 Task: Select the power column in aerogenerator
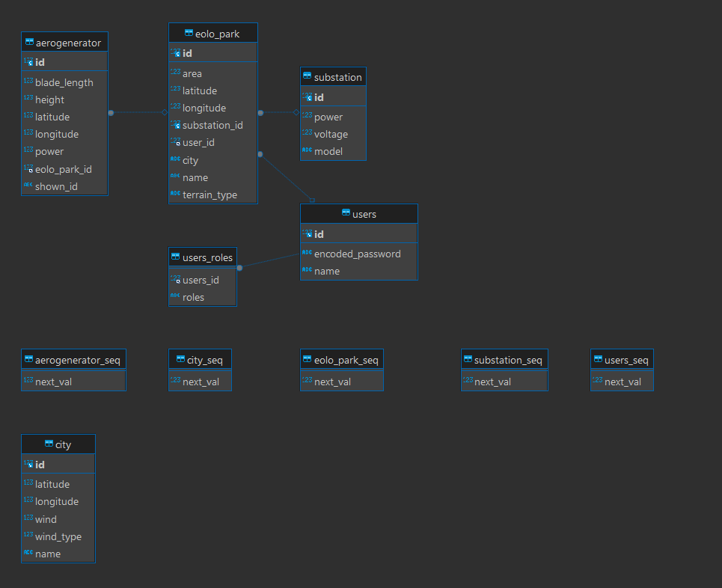pyautogui.click(x=64, y=151)
